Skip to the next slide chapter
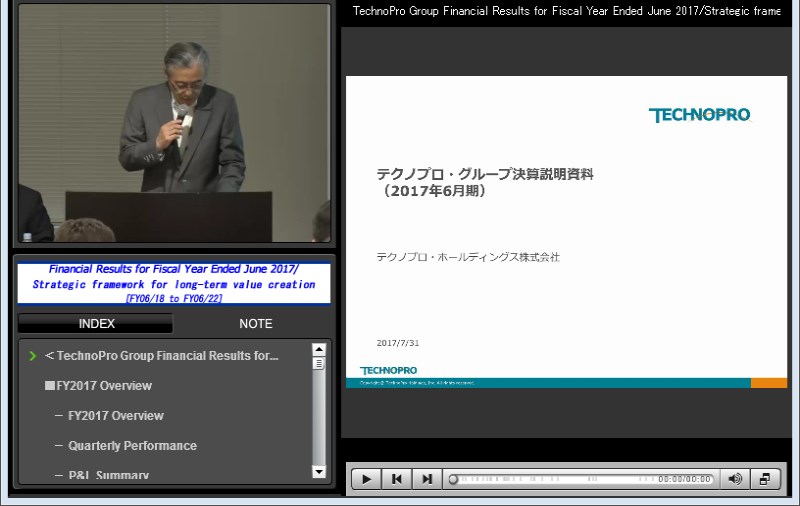The image size is (800, 506). (x=427, y=479)
